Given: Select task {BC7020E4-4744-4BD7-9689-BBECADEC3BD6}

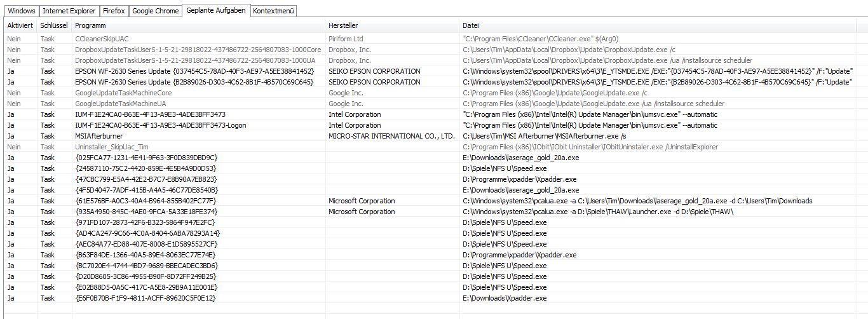Looking at the screenshot, I should (x=436, y=265).
